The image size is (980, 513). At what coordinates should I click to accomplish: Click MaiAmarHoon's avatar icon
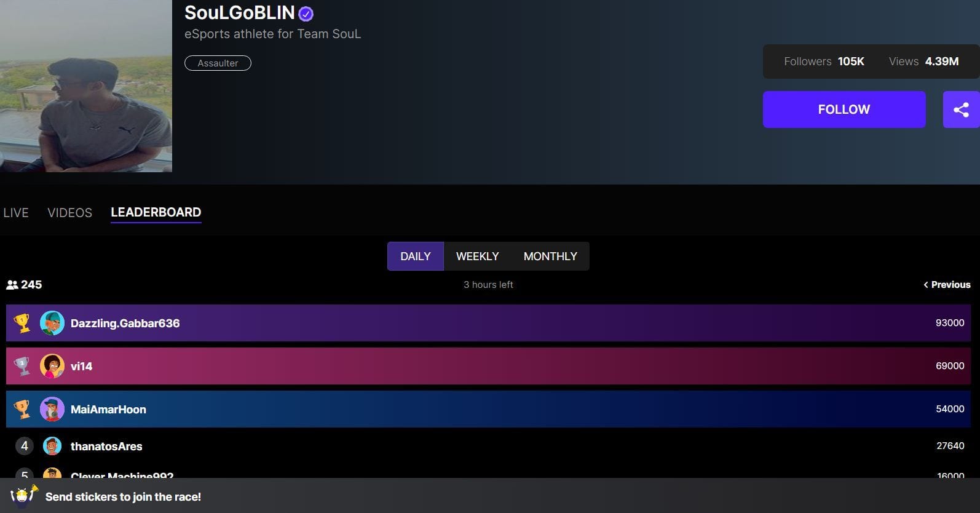coord(52,409)
